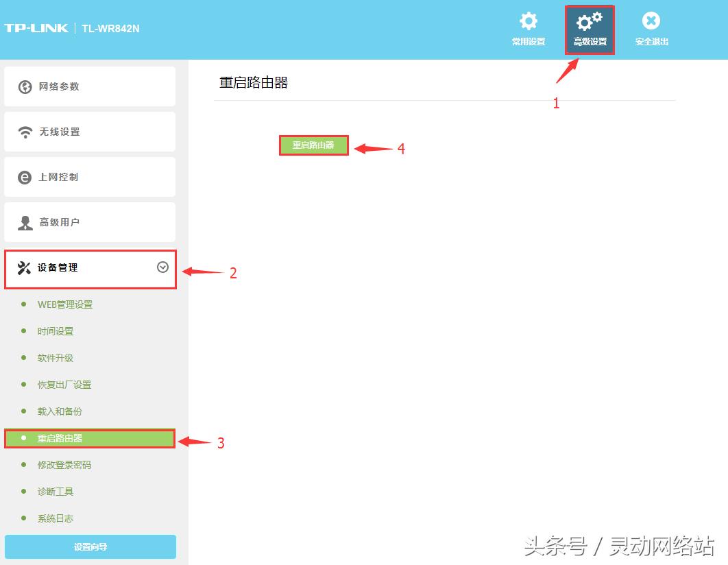The image size is (728, 565).
Task: Collapse the 设备管理 section chevron
Action: point(162,268)
